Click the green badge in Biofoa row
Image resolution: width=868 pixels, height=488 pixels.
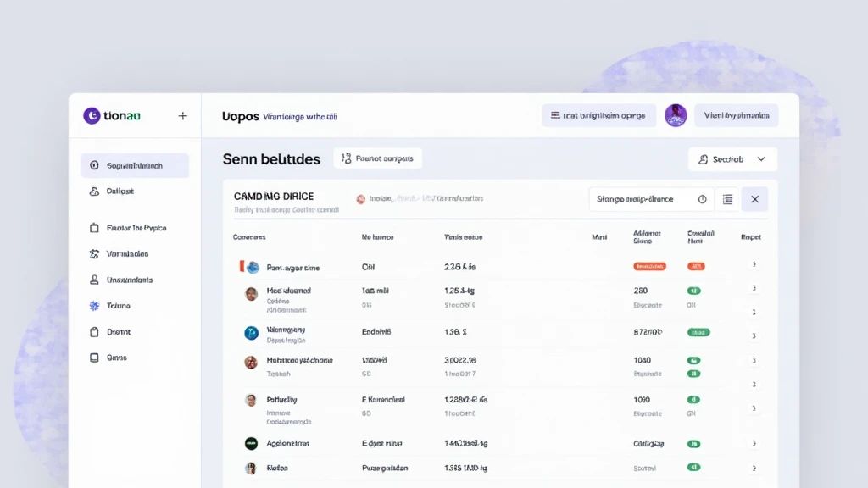click(693, 467)
